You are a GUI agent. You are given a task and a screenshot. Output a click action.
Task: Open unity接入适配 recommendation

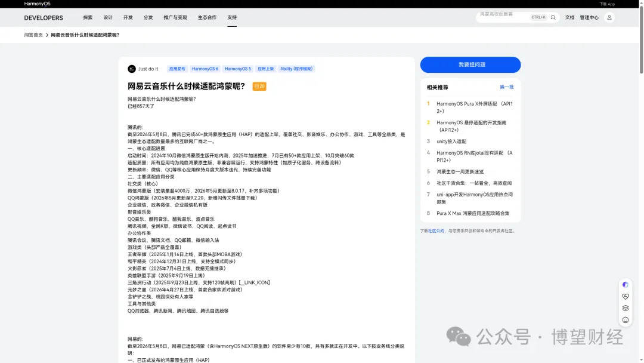point(451,141)
